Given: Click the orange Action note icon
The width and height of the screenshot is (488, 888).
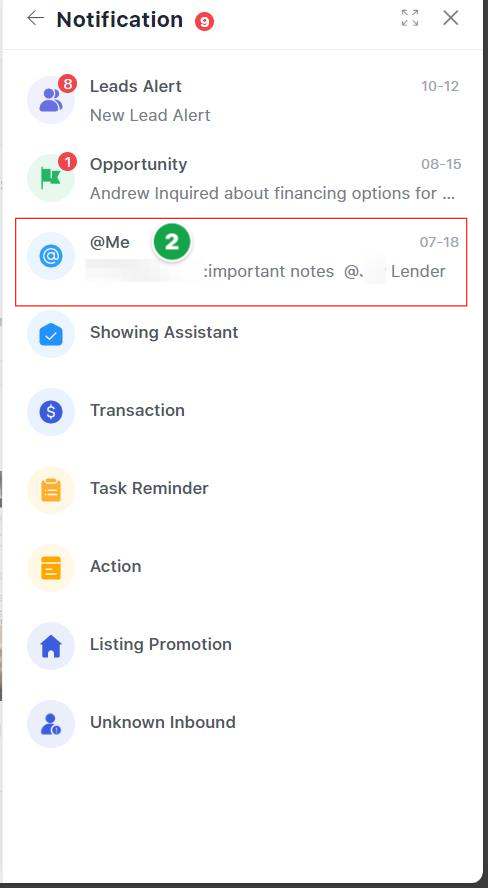Looking at the screenshot, I should click(x=51, y=568).
